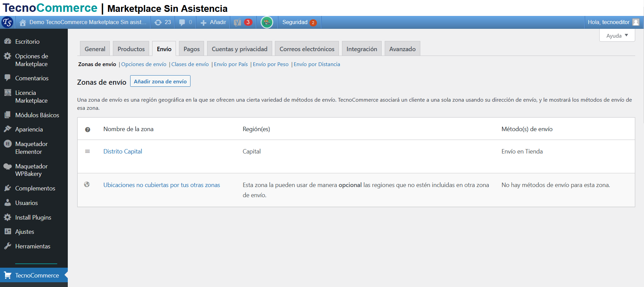Select the Envío tab

click(164, 49)
